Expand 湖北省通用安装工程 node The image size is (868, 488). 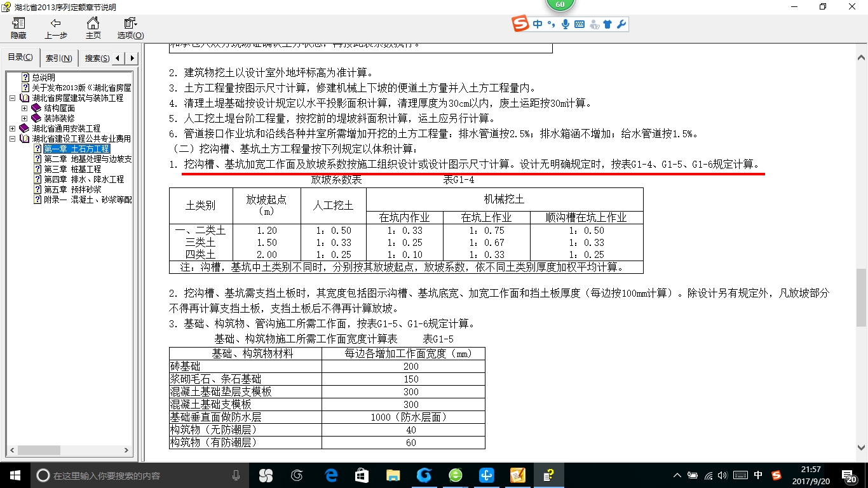tap(12, 128)
